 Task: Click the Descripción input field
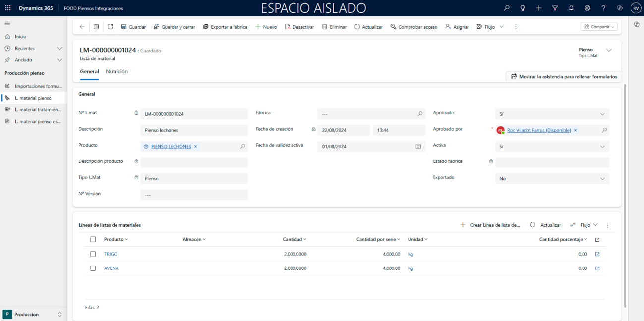point(194,130)
